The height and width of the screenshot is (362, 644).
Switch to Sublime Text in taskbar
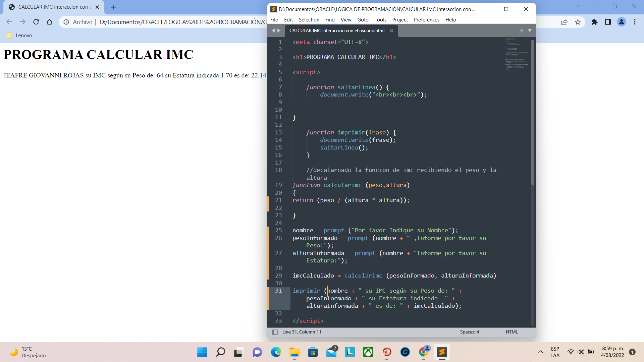coord(442,352)
